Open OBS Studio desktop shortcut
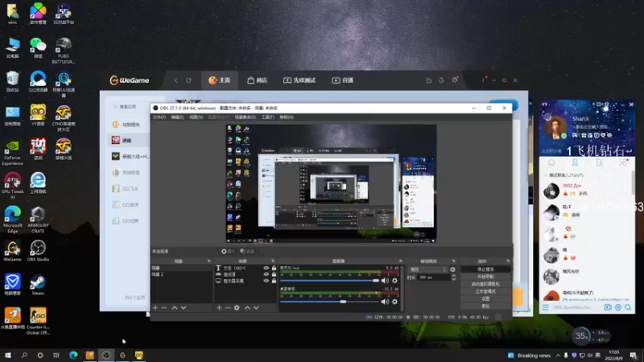644x362 pixels. 38,251
